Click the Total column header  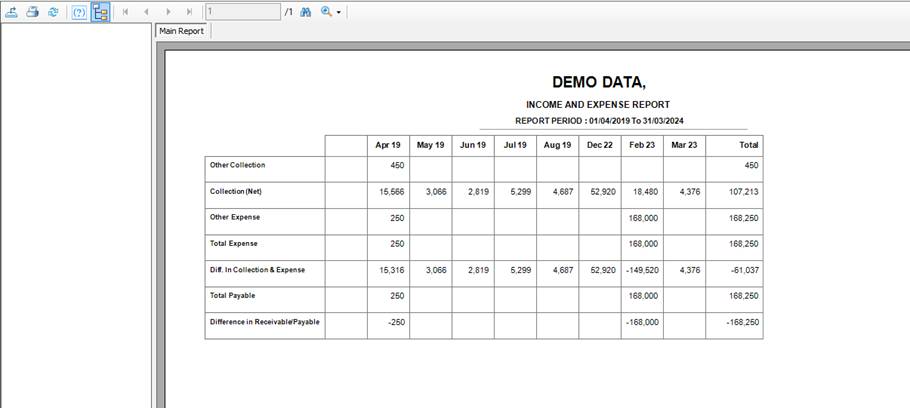[748, 145]
